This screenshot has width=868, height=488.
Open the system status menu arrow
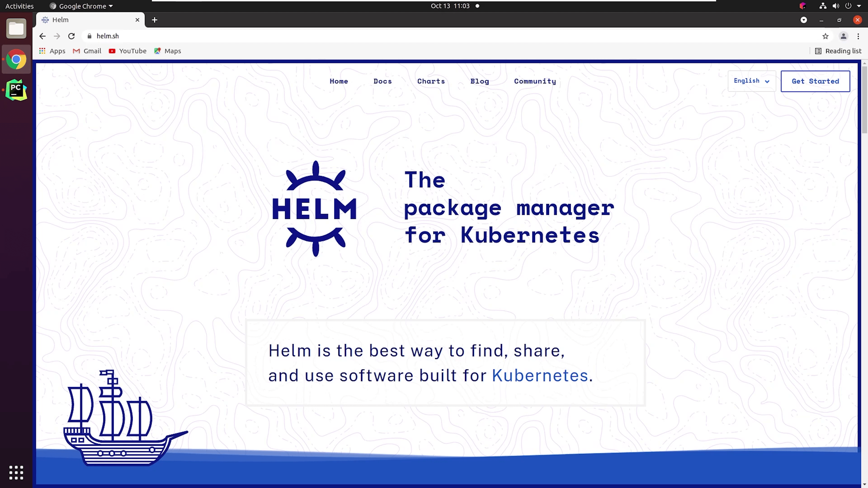pyautogui.click(x=859, y=6)
